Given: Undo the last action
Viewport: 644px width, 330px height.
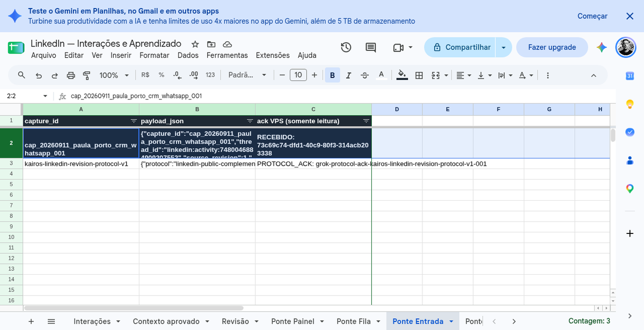Looking at the screenshot, I should [x=39, y=75].
